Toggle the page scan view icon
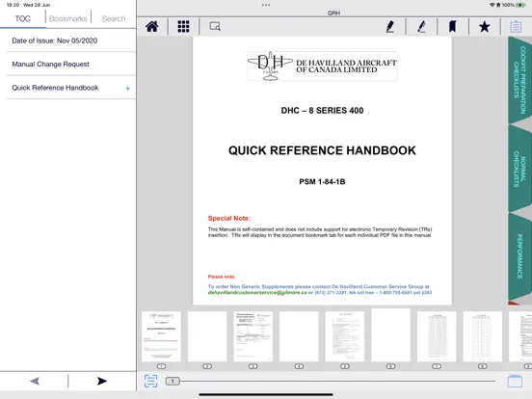532x399 pixels. pos(150,381)
